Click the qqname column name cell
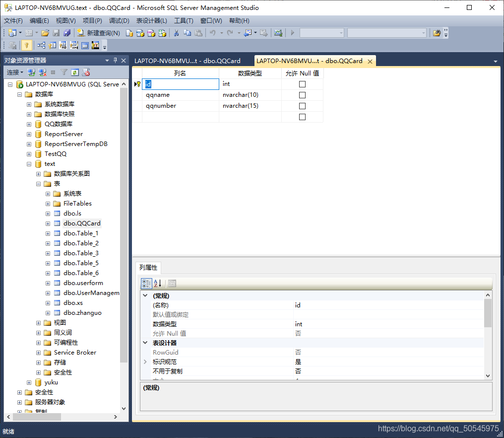This screenshot has width=504, height=438. [x=181, y=95]
